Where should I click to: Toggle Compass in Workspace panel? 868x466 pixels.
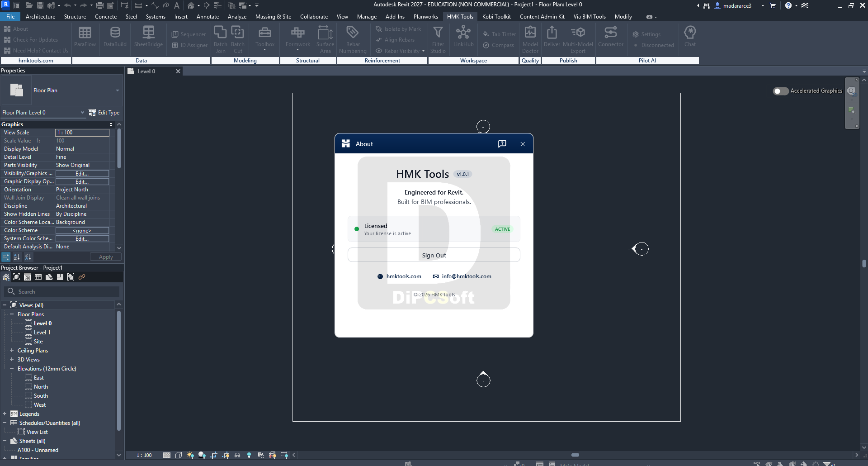(498, 45)
